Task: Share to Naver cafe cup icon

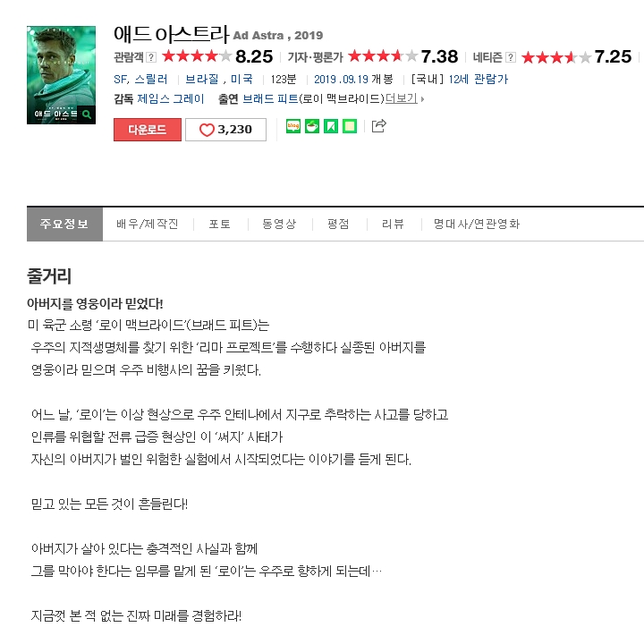Action: [312, 126]
